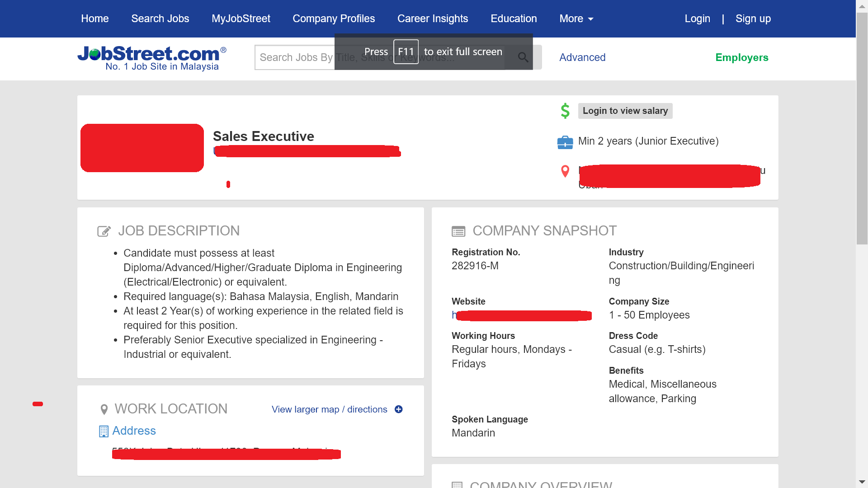
Task: Open View larger map / directions link
Action: click(329, 409)
